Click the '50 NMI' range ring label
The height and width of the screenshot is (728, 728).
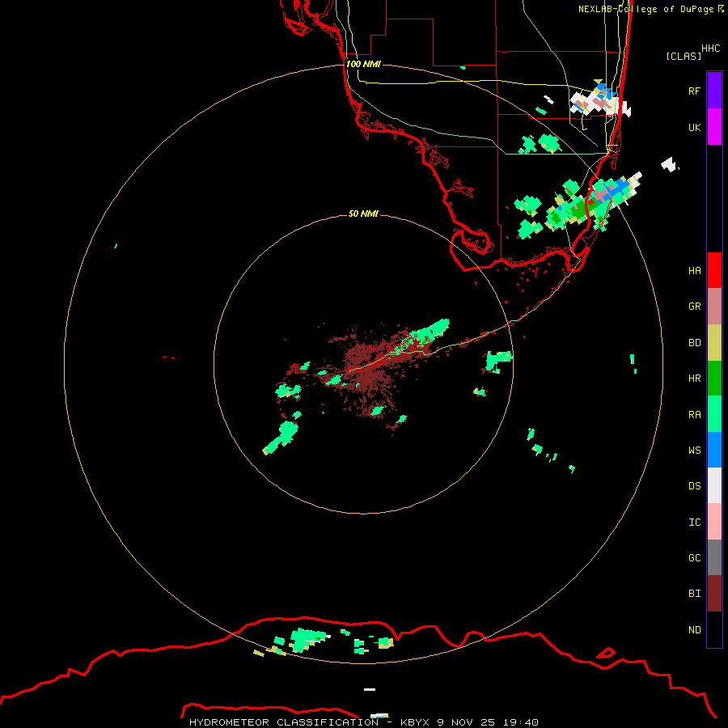click(x=363, y=214)
